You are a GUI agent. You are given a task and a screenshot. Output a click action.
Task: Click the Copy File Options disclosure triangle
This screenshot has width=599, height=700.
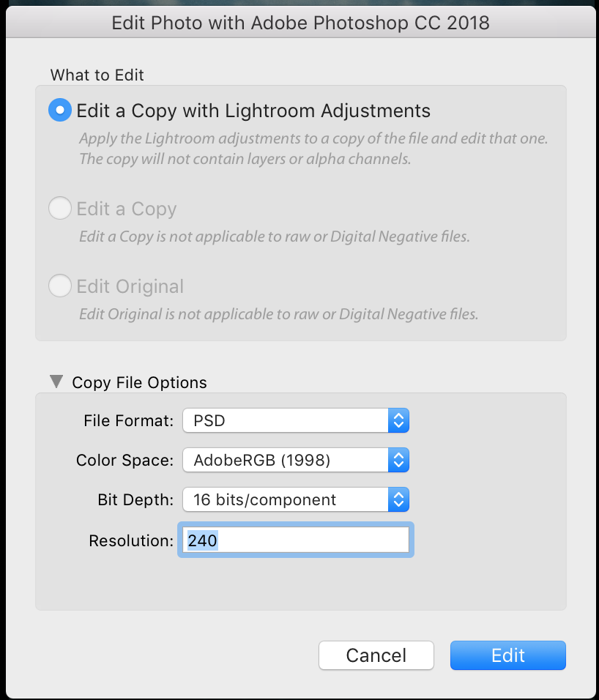[x=56, y=381]
